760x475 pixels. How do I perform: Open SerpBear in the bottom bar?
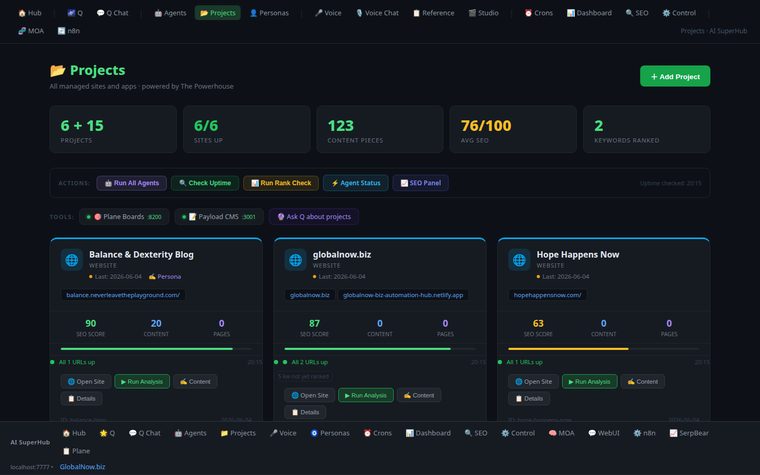point(689,433)
